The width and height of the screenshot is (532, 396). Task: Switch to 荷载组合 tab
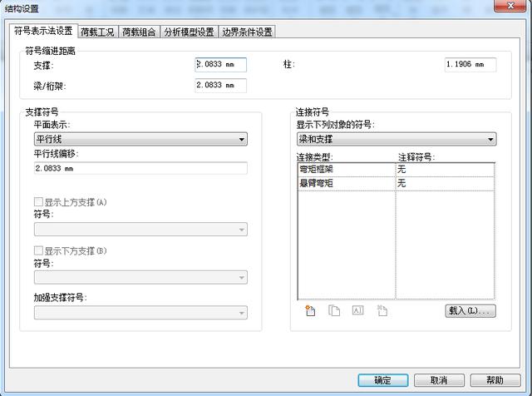pyautogui.click(x=139, y=32)
